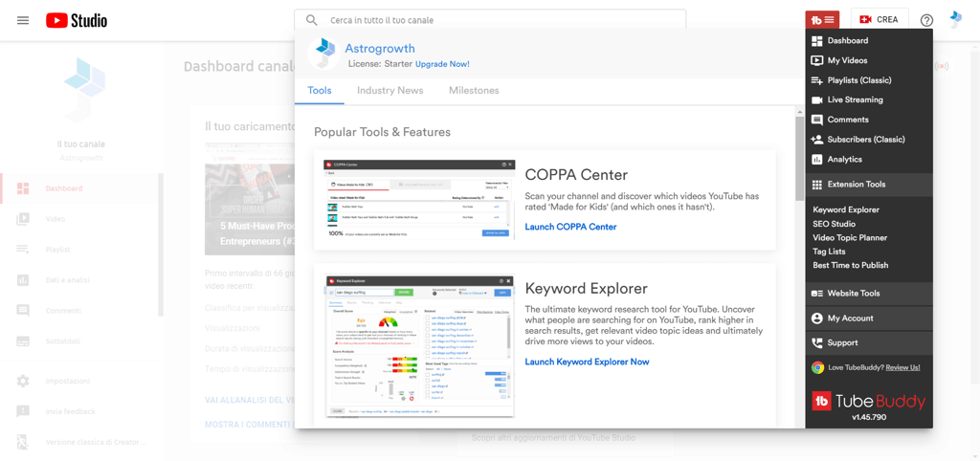
Task: Click the channel avatar in left sidebar
Action: [82, 90]
